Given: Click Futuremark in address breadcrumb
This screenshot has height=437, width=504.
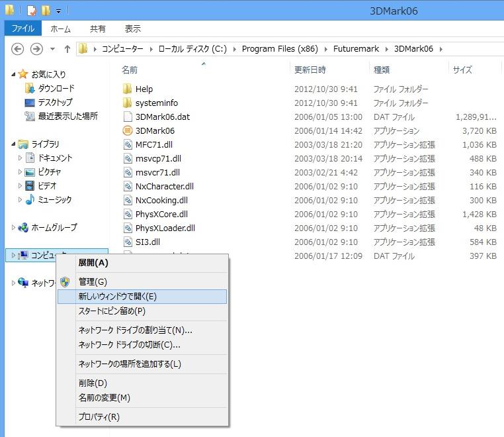Looking at the screenshot, I should [356, 49].
